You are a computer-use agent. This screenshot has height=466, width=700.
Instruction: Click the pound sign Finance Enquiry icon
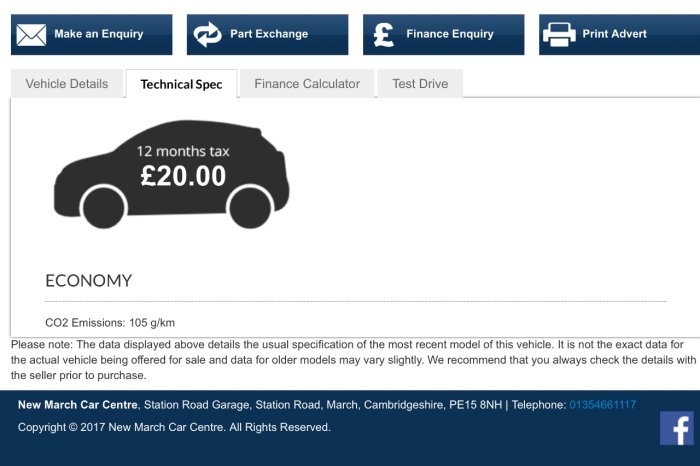[x=384, y=35]
